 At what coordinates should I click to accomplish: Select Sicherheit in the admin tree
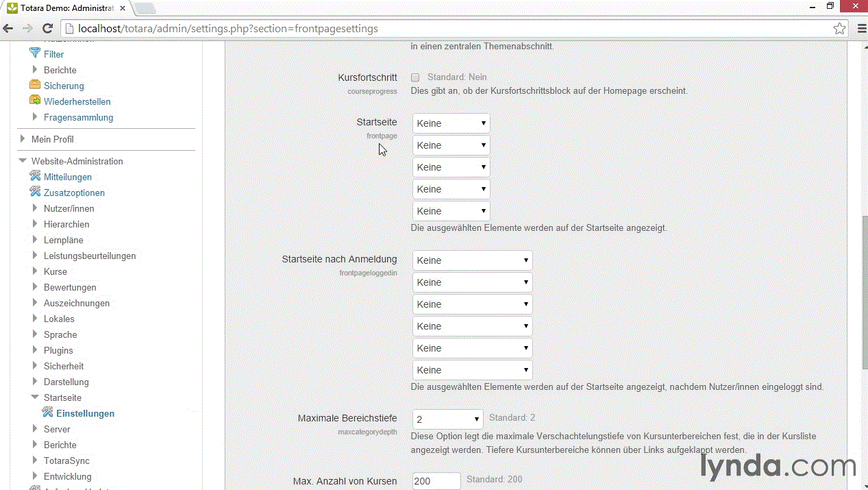coord(64,366)
